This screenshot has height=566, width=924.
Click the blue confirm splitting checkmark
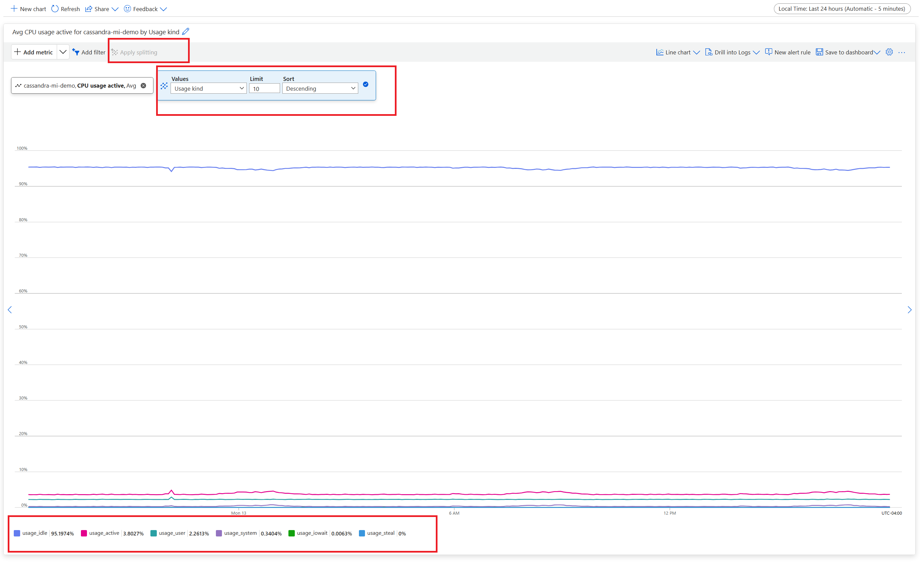pyautogui.click(x=366, y=84)
